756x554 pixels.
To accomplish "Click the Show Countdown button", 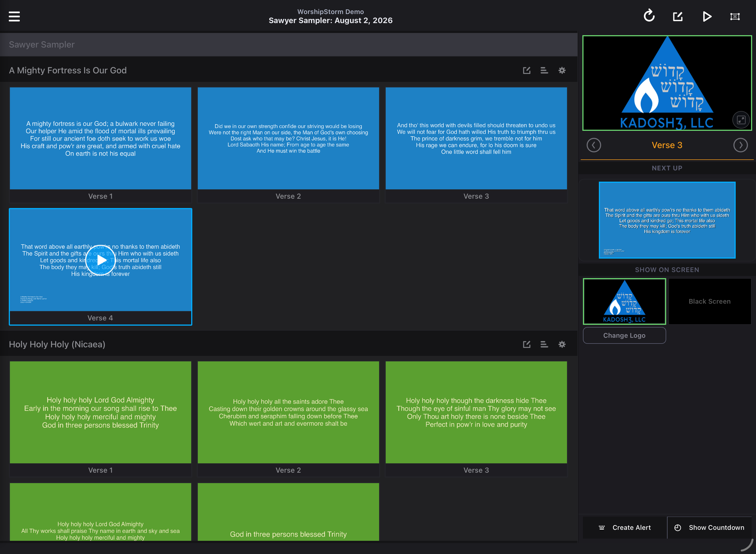I will (709, 528).
